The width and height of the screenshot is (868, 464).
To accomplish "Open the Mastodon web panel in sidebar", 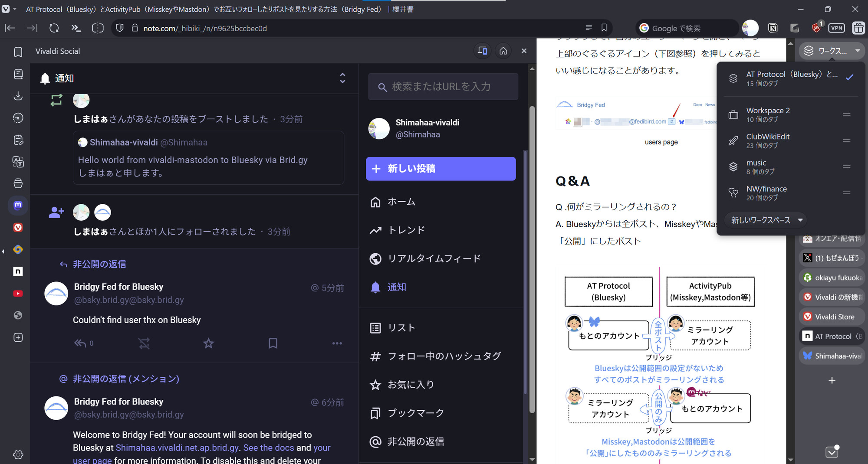I will click(18, 205).
